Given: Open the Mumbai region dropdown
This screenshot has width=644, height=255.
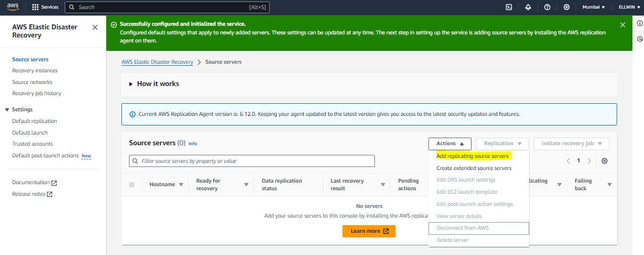Looking at the screenshot, I should pos(593,7).
